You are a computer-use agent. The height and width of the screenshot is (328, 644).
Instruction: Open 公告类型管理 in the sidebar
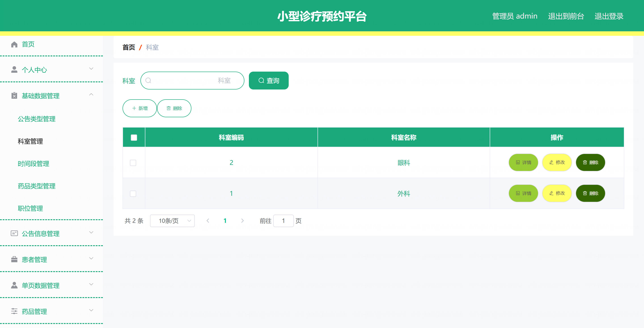click(x=36, y=119)
